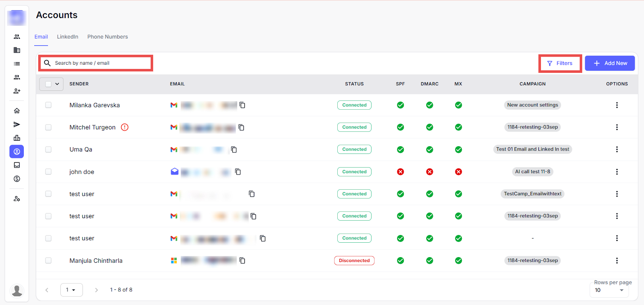Image resolution: width=644 pixels, height=305 pixels.
Task: Check the Manjula Chintharla row checkbox
Action: [x=48, y=261]
